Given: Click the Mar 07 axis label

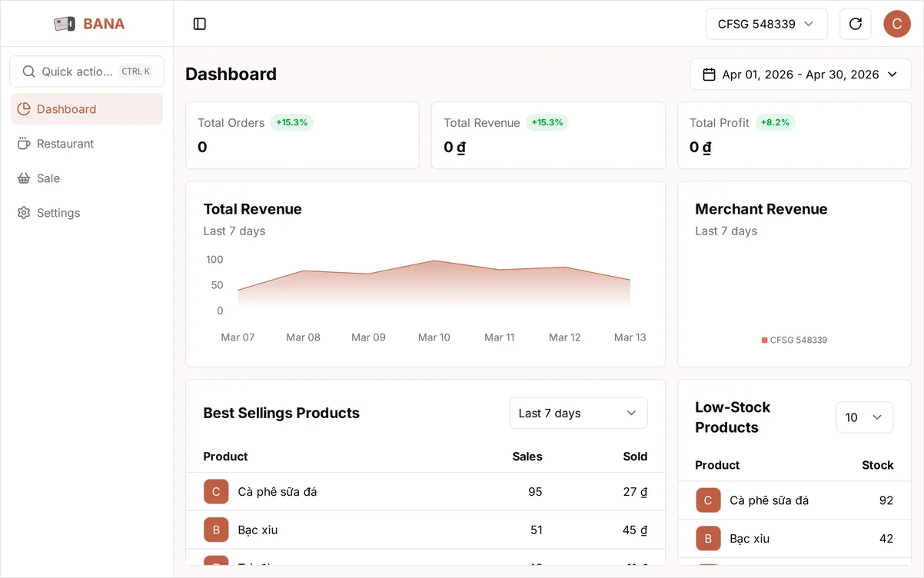Looking at the screenshot, I should [x=238, y=337].
